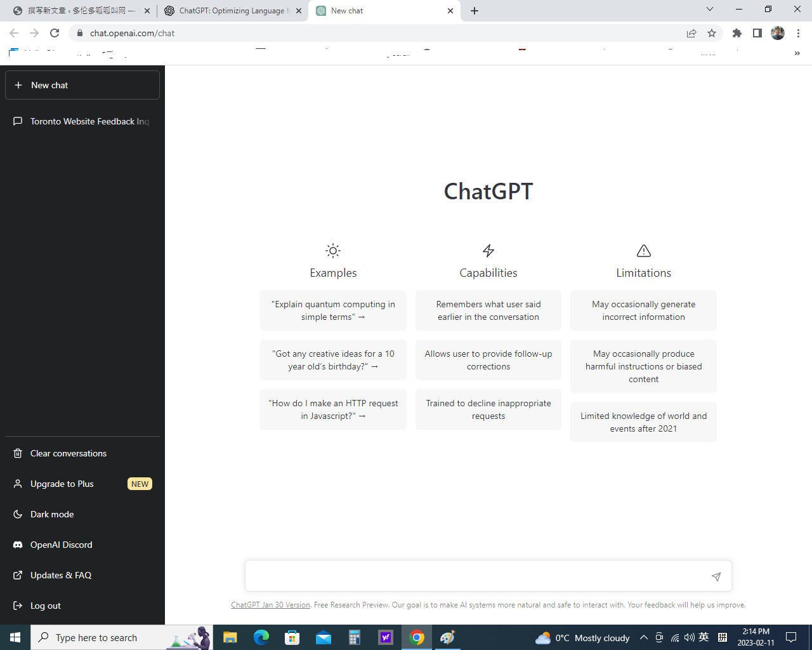Open the weather widget showing Mostly cloudy
Screen dimensions: 812x650
pos(582,638)
